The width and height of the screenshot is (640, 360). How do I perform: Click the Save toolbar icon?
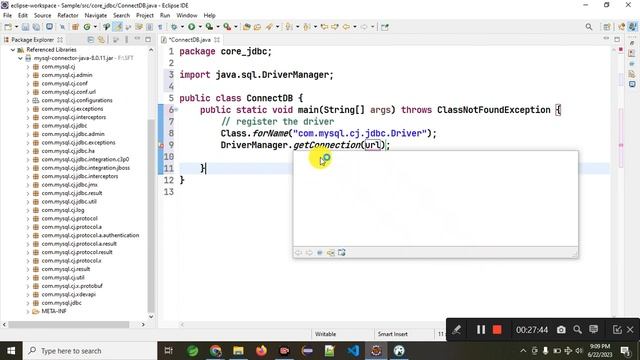25,27
